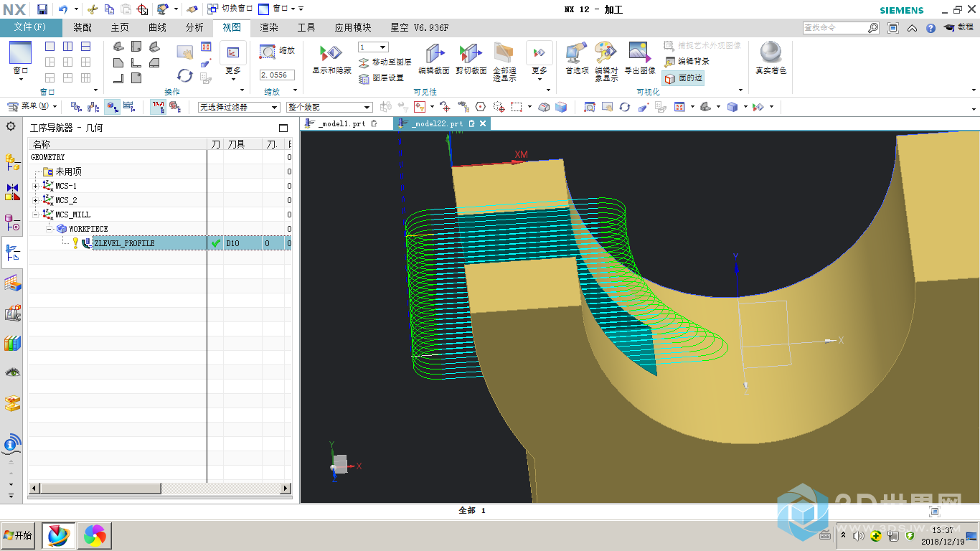The width and height of the screenshot is (980, 551).
Task: Open 编辑对象显示 (Edit Object Display) tool
Action: [x=606, y=53]
